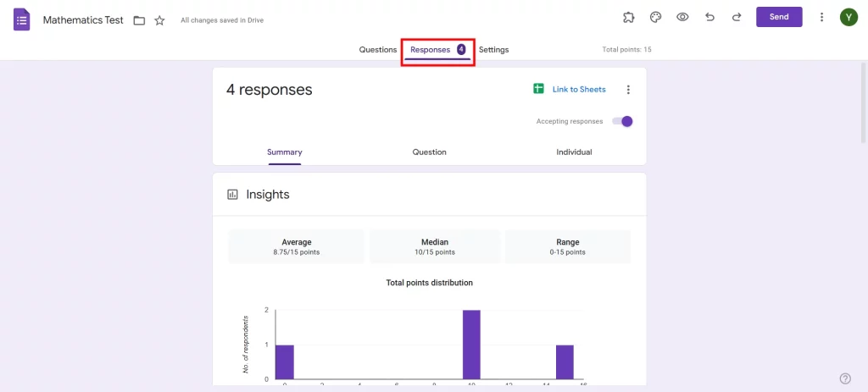The width and height of the screenshot is (868, 392).
Task: Click 'All changes saved in Drive' text
Action: tap(222, 20)
